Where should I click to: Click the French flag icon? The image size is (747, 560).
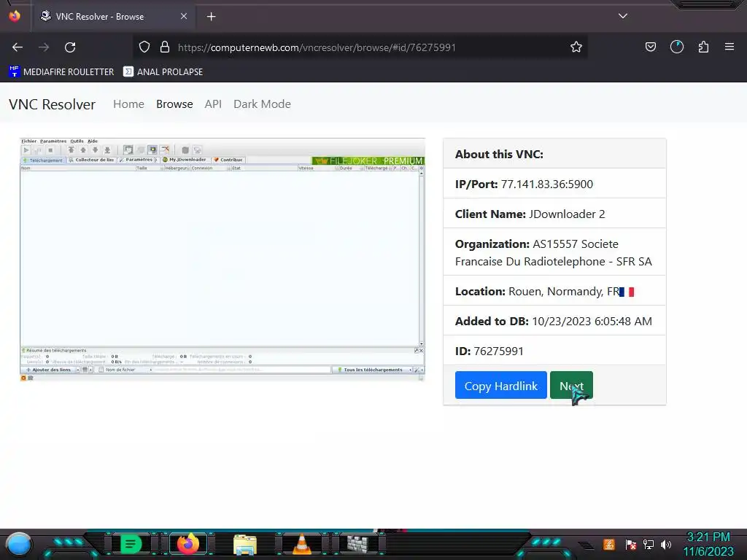click(x=627, y=292)
